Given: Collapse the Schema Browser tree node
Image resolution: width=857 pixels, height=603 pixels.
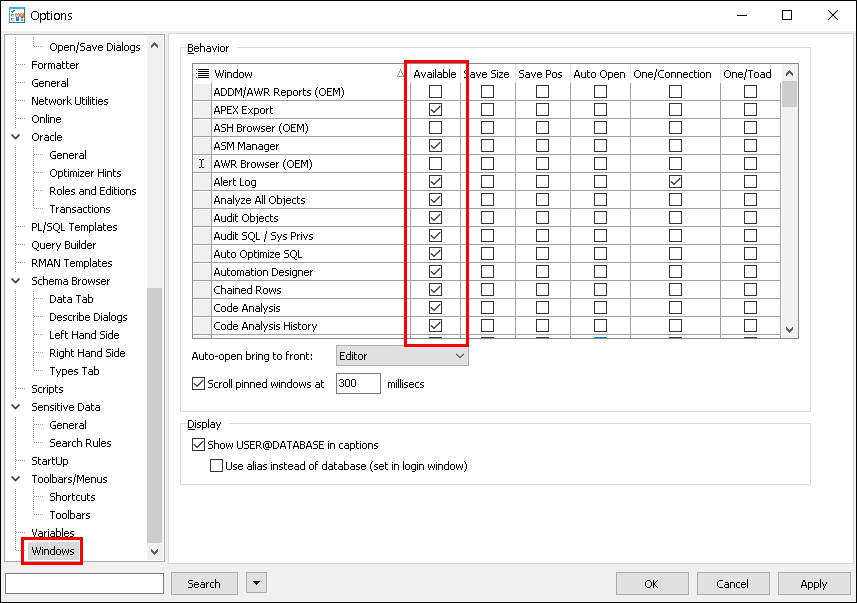Looking at the screenshot, I should click(x=16, y=281).
